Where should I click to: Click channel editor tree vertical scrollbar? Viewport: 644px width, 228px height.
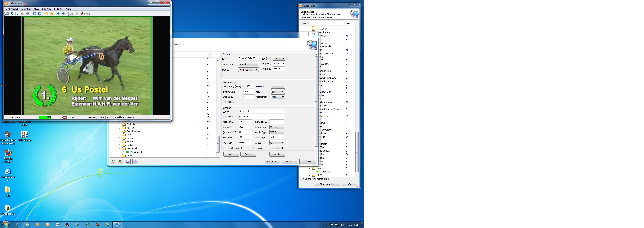pyautogui.click(x=218, y=108)
